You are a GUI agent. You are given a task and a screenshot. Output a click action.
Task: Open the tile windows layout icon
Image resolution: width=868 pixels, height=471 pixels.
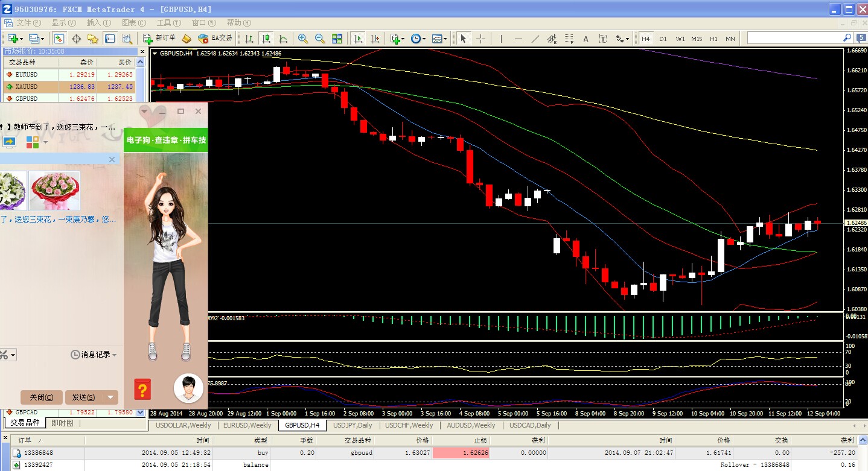coord(337,39)
